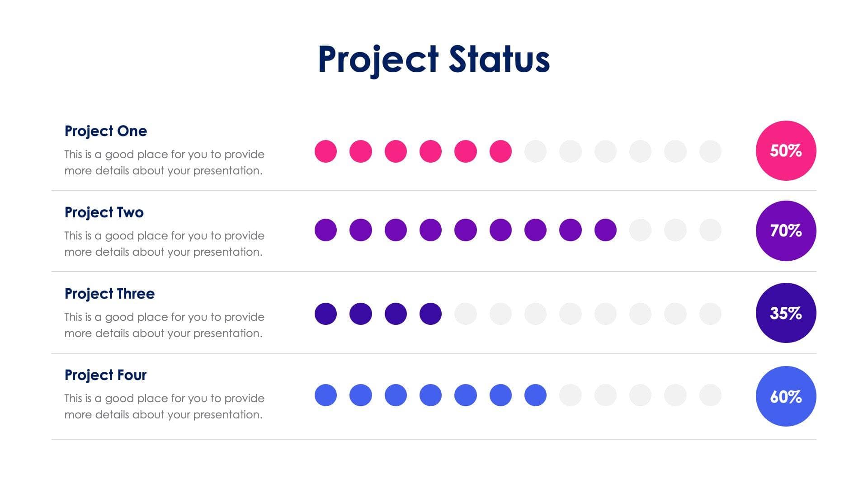The height and width of the screenshot is (488, 868).
Task: Click the pink 50% circle
Action: coord(786,150)
